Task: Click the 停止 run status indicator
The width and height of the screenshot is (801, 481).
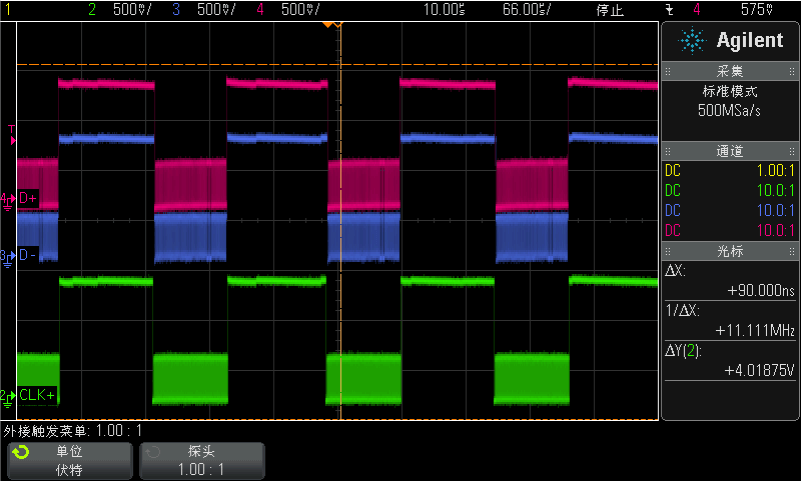Action: point(610,10)
